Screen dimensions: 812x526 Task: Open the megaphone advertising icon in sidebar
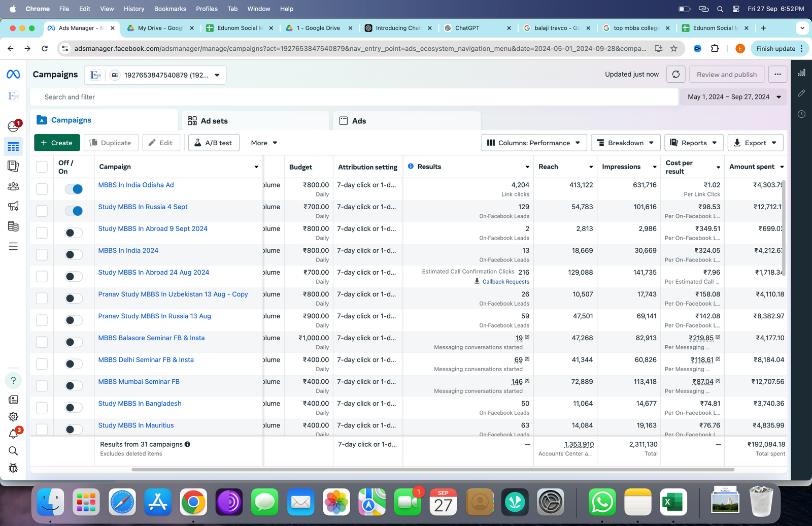(x=13, y=206)
